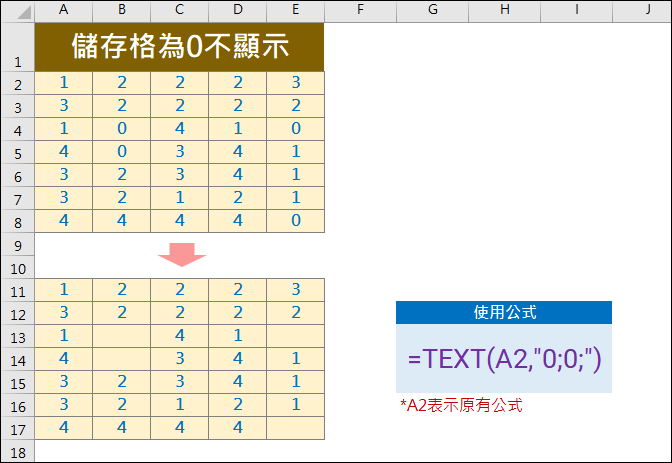This screenshot has height=463, width=672.
Task: Click cell C13 containing 4
Action: tap(180, 336)
